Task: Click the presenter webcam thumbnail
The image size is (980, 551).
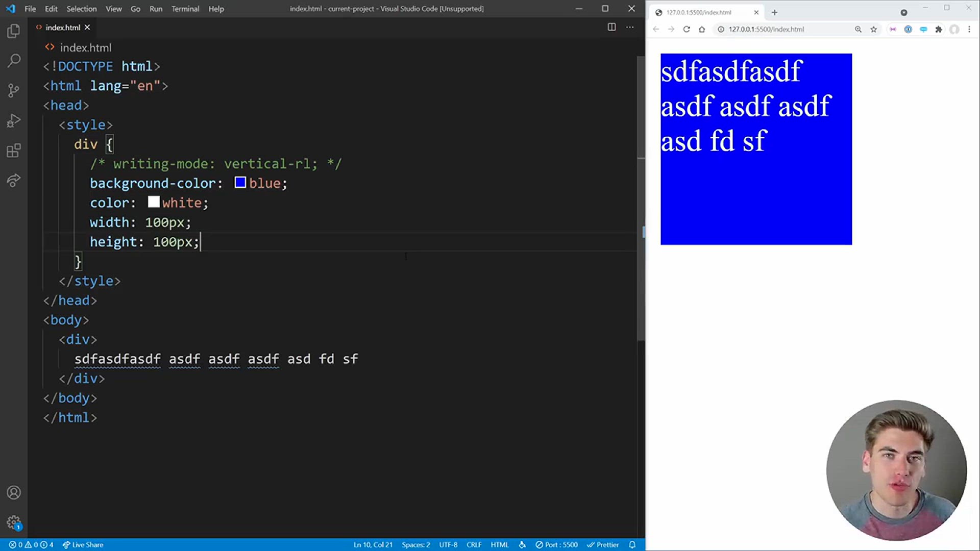Action: click(x=896, y=470)
